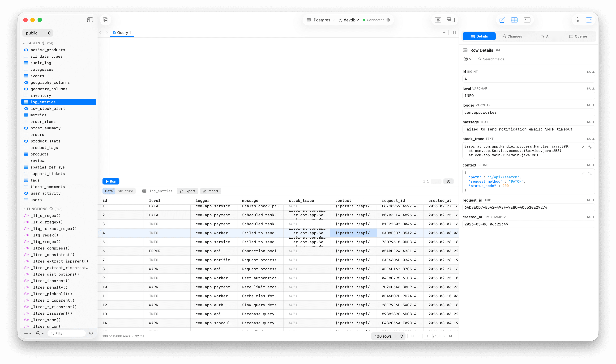616x364 pixels.
Task: Open the Queries tab
Action: point(578,36)
